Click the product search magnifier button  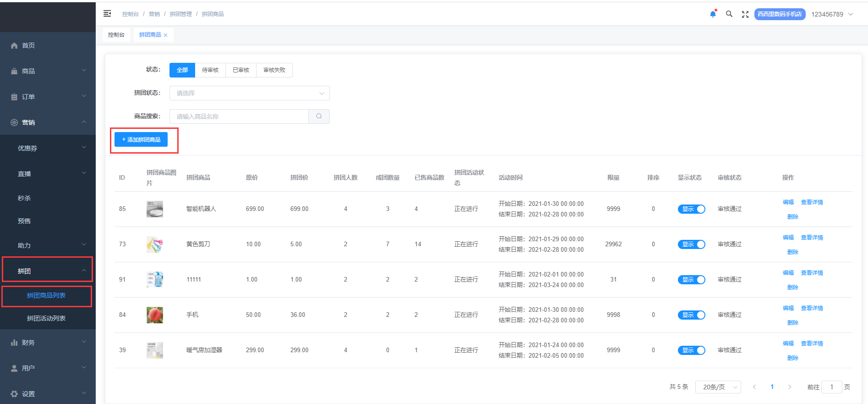coord(319,116)
